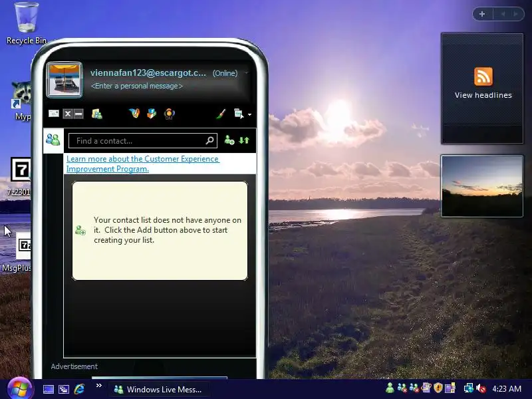Screen dimensions: 532x399
Task: Click the viennafan123@escargot account name
Action: 148,73
